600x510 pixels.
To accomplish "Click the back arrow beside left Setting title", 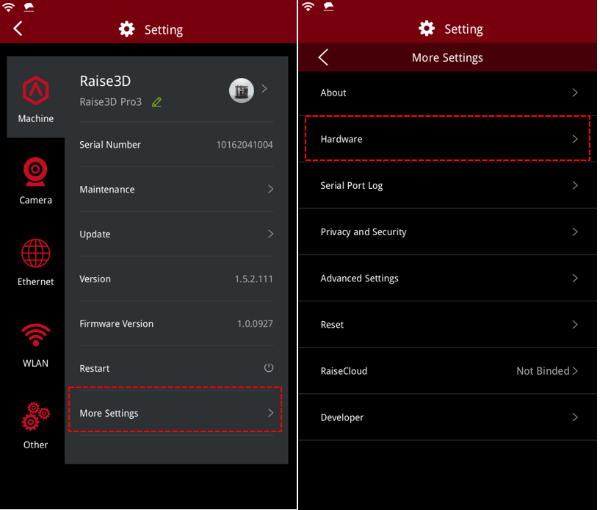I will [x=17, y=29].
